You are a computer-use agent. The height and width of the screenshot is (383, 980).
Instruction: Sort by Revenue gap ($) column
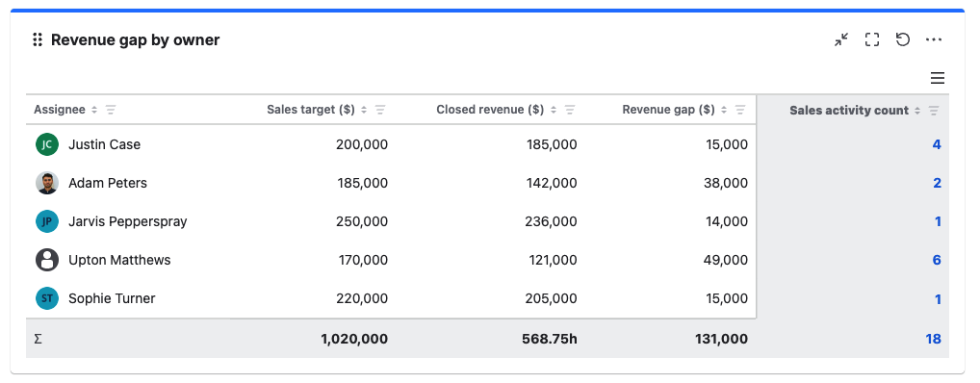[724, 110]
